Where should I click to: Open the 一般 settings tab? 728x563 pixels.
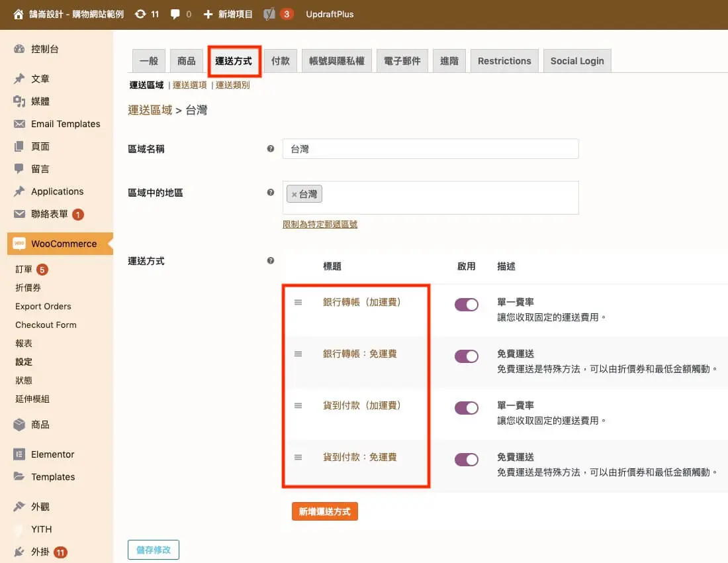coord(148,61)
